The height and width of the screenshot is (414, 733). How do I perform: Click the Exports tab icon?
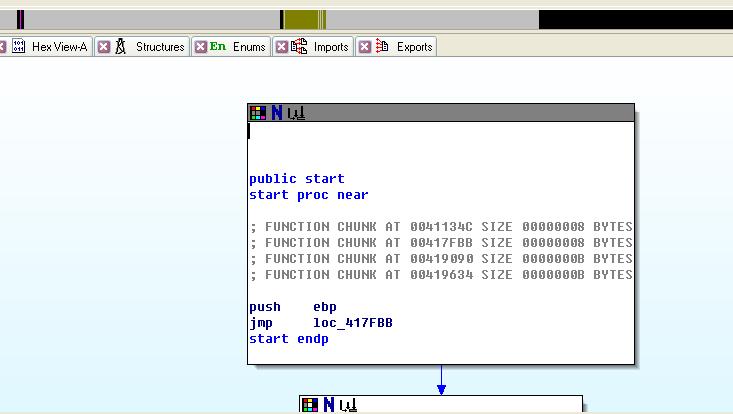click(x=382, y=46)
